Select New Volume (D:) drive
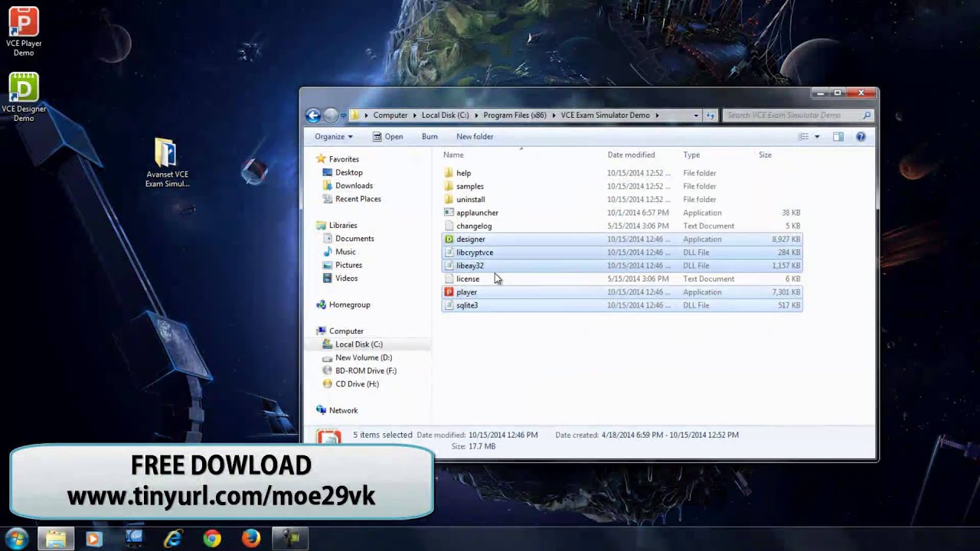980x551 pixels. (364, 357)
